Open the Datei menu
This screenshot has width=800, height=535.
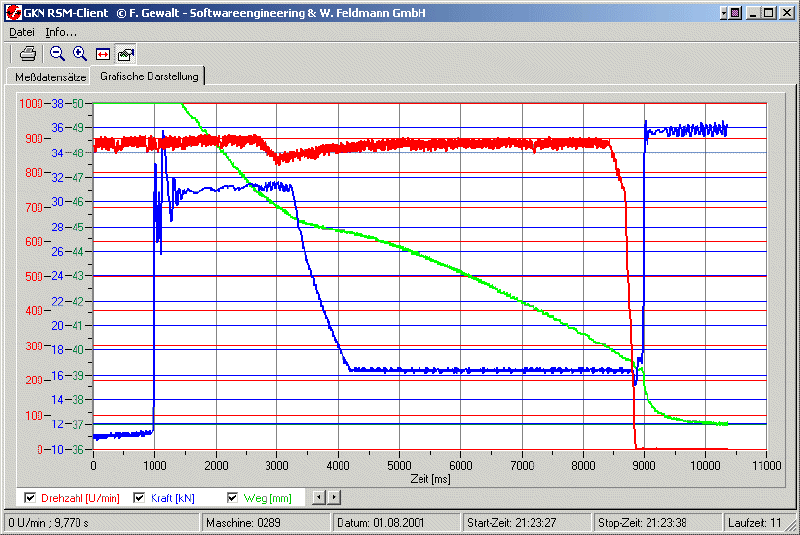coord(21,32)
